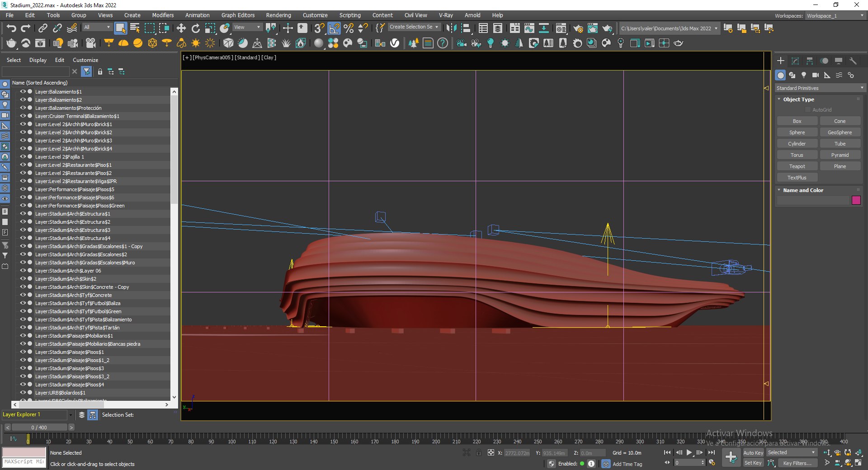The width and height of the screenshot is (868, 470).
Task: Open the File menu
Action: coord(9,15)
